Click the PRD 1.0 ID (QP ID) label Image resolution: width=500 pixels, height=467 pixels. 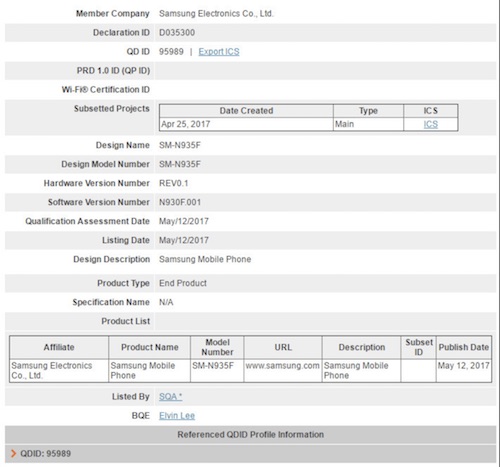coord(113,71)
